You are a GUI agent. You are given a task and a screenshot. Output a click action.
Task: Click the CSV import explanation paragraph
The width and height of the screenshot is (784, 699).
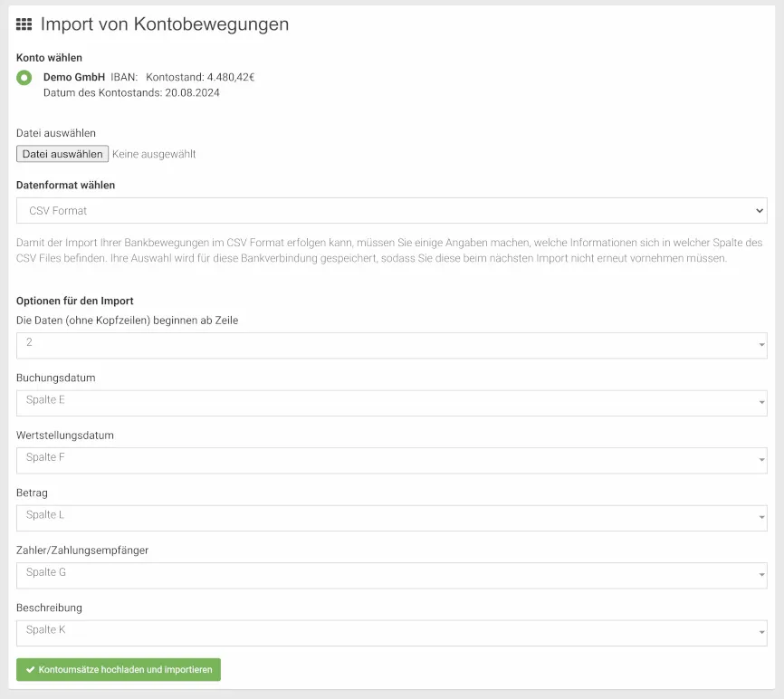click(x=389, y=251)
